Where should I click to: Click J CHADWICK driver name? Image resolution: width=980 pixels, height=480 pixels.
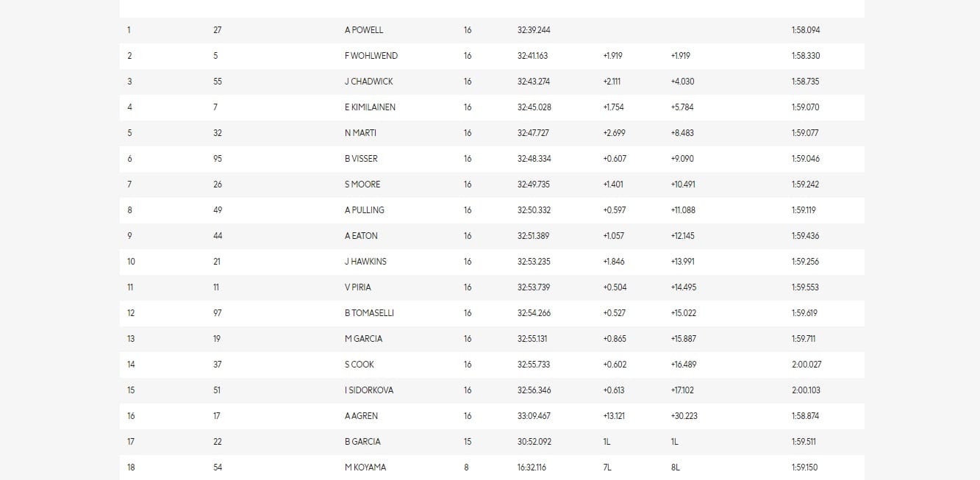point(368,82)
